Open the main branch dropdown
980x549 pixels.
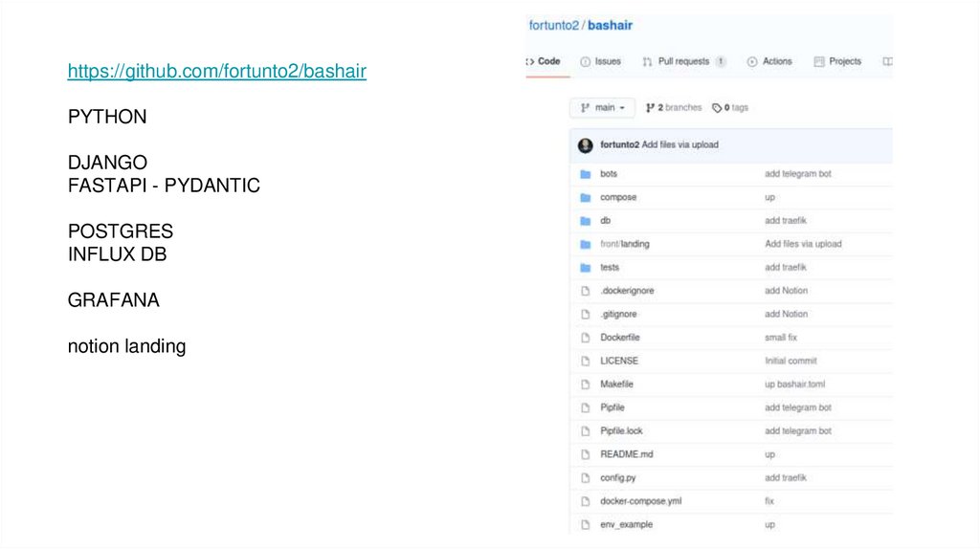point(603,108)
